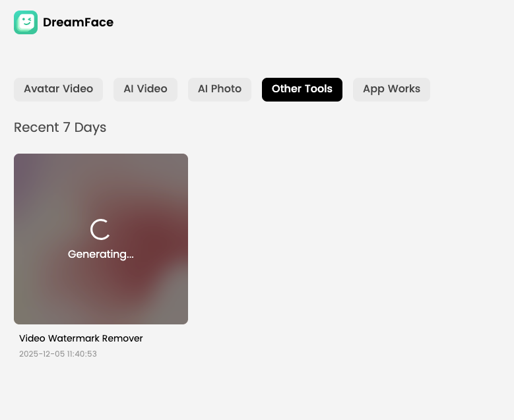Click the DreamFace brand name text
This screenshot has height=420, width=514.
[x=78, y=22]
